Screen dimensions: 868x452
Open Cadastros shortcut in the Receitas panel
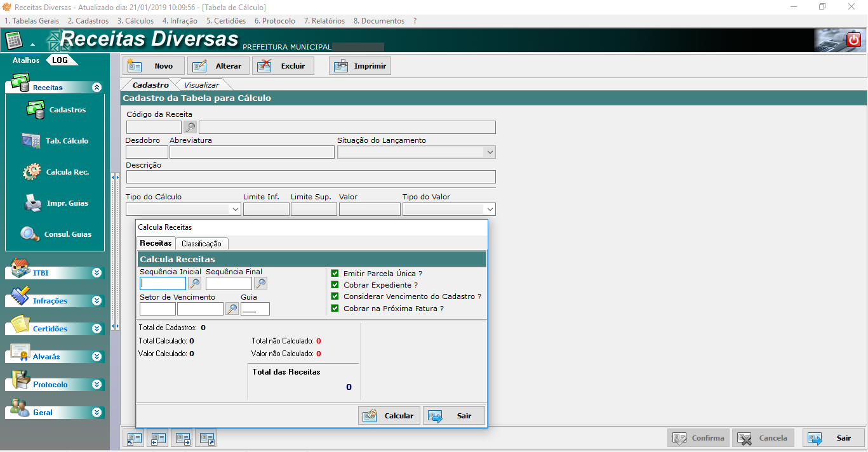[x=56, y=110]
